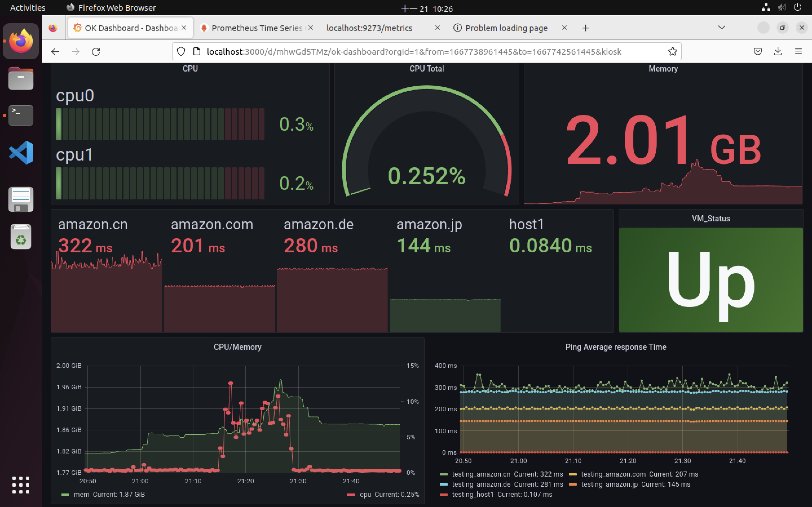Bookmark this page using the star icon
Viewport: 812px width, 507px height.
click(x=672, y=51)
